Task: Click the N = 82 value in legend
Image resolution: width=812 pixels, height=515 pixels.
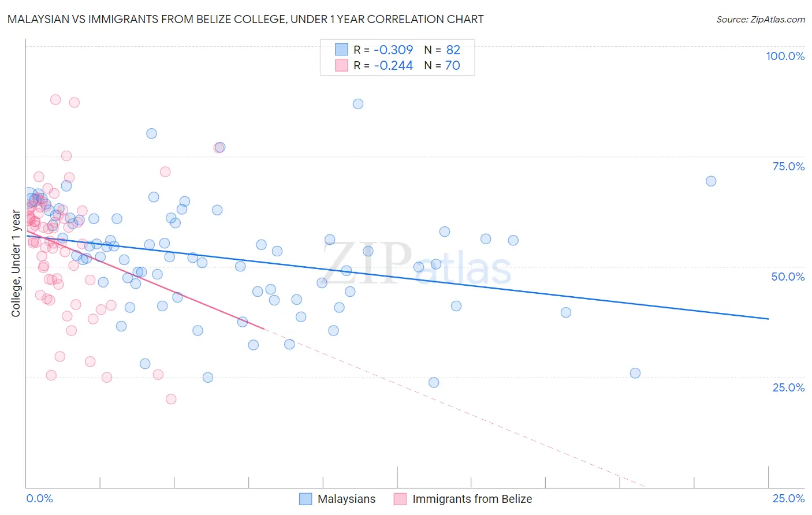Action: 442,50
